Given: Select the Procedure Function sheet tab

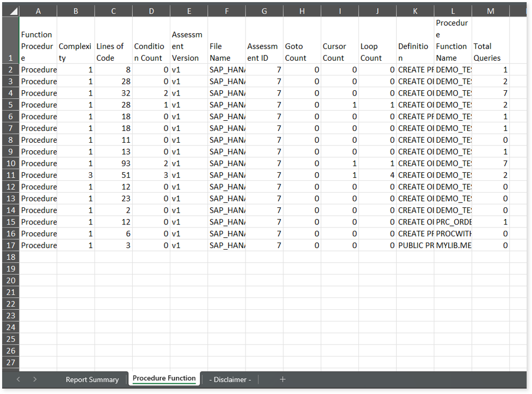Looking at the screenshot, I should (x=164, y=378).
